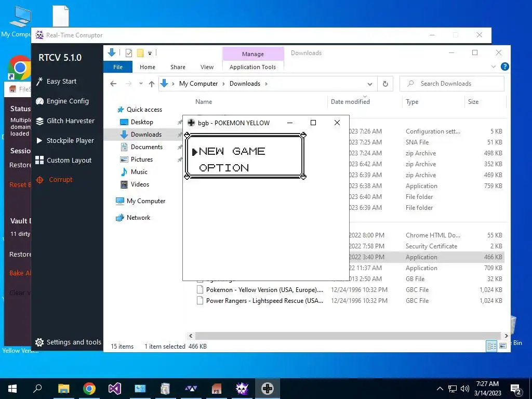Sort by the Type column header
532x399 pixels.
(412, 102)
